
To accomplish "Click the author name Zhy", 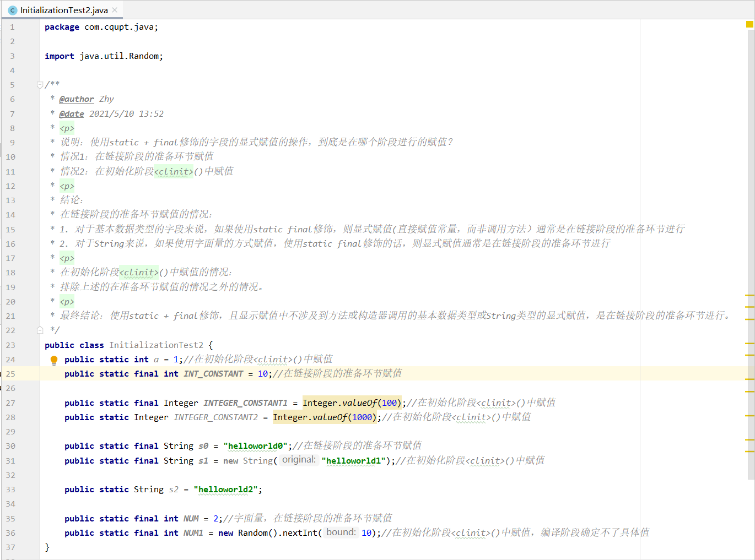I will pos(106,99).
